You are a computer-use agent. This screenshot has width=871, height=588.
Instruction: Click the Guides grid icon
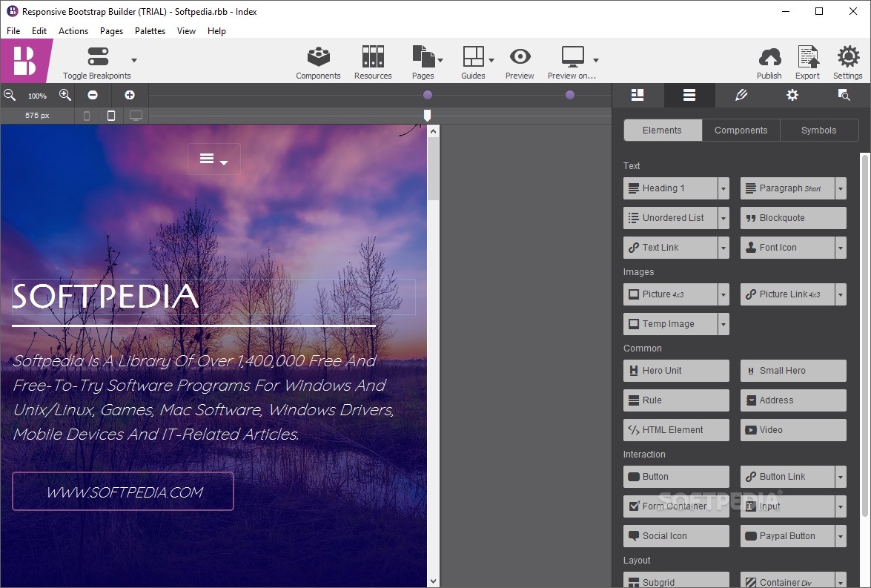pos(473,56)
